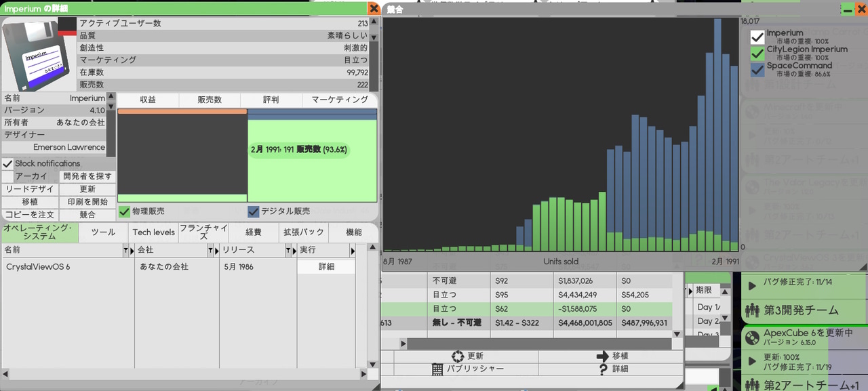Click the 印刷を開始 button
The width and height of the screenshot is (868, 391).
[x=87, y=202]
